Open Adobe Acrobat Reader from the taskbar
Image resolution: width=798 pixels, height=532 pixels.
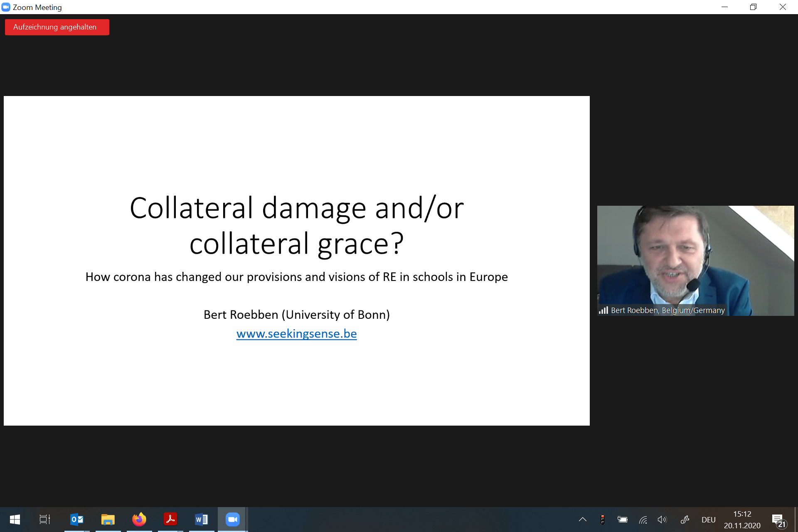(x=170, y=520)
